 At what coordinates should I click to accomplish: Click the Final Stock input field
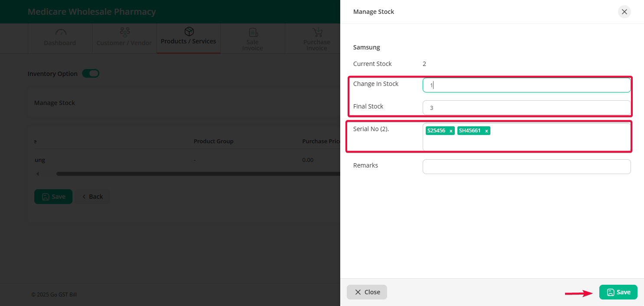coord(526,108)
